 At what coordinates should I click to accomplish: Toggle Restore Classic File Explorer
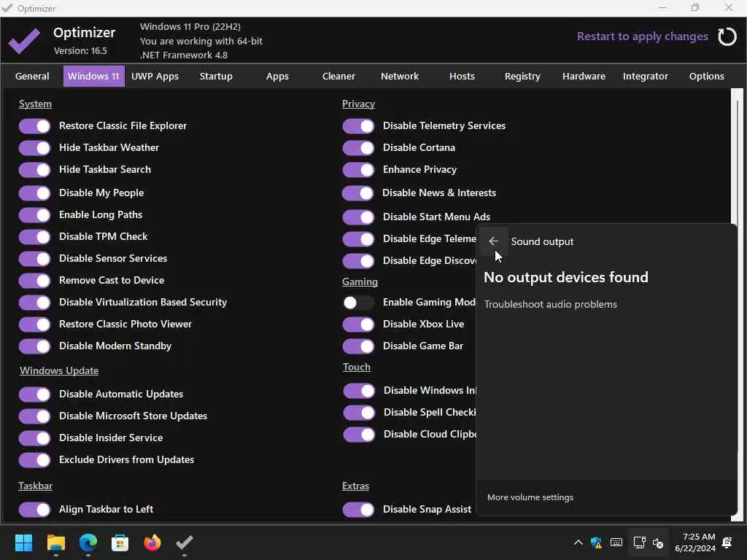[34, 126]
